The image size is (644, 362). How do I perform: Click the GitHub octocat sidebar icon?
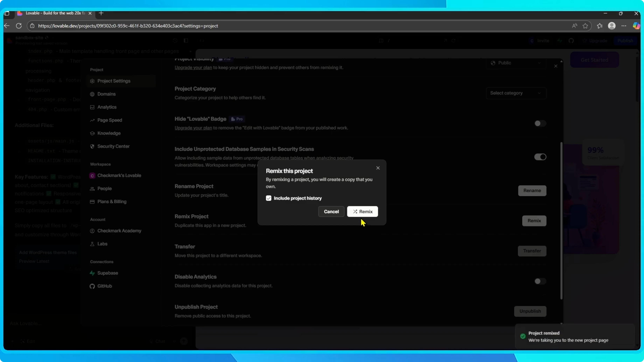click(x=92, y=286)
